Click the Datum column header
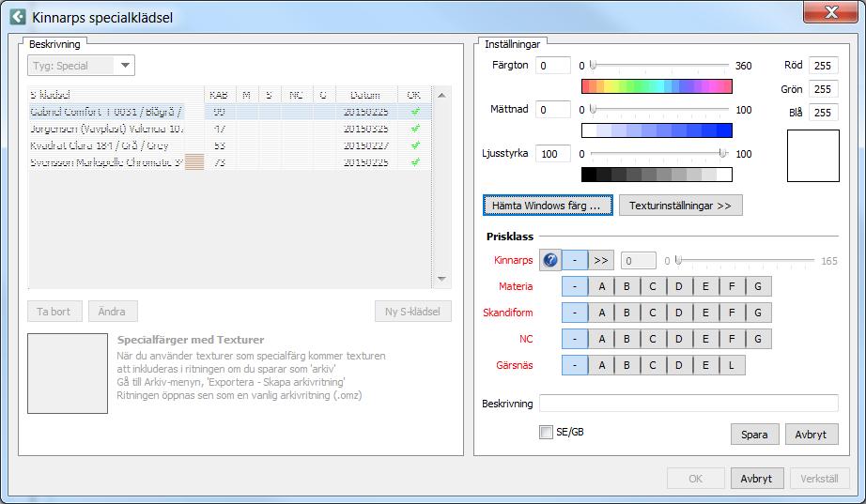This screenshot has height=504, width=866. [365, 95]
